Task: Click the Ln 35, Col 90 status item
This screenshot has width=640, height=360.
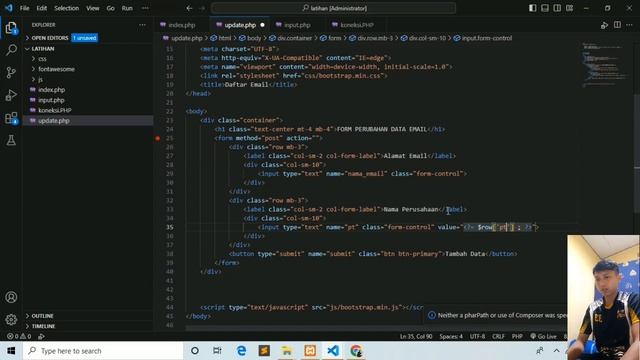Action: (416, 336)
